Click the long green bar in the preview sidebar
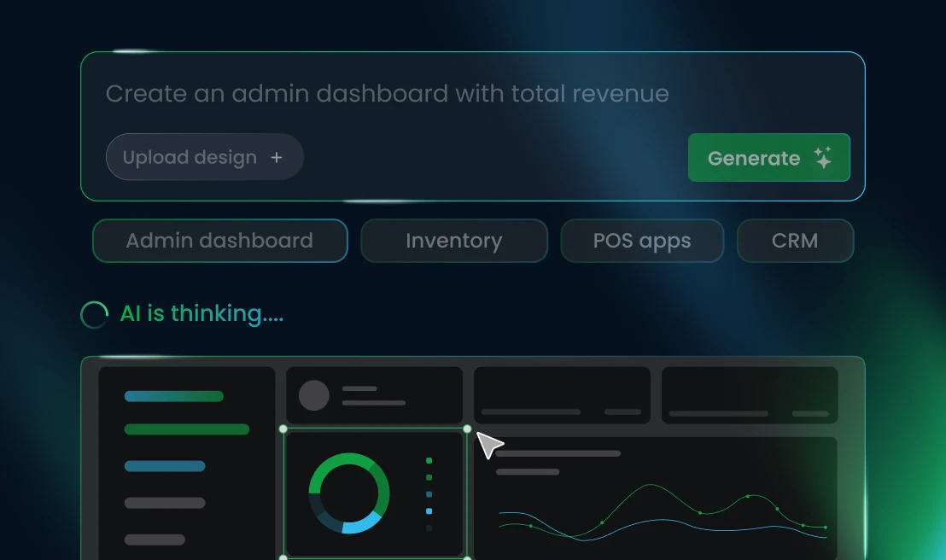 coord(186,429)
